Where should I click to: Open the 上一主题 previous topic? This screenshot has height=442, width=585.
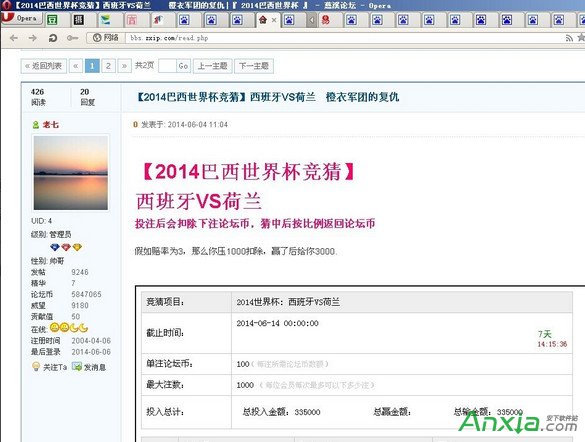213,66
